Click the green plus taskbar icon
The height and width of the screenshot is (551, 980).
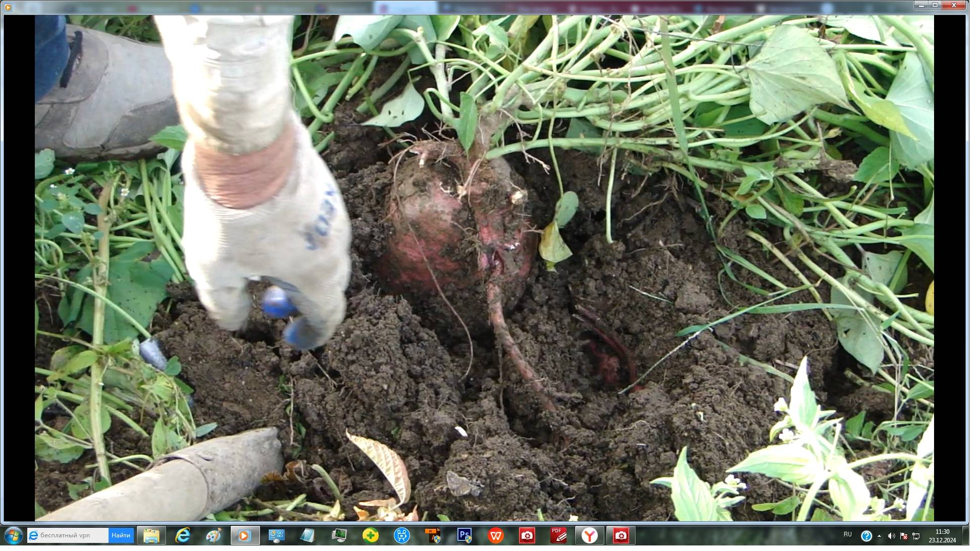[x=370, y=535]
